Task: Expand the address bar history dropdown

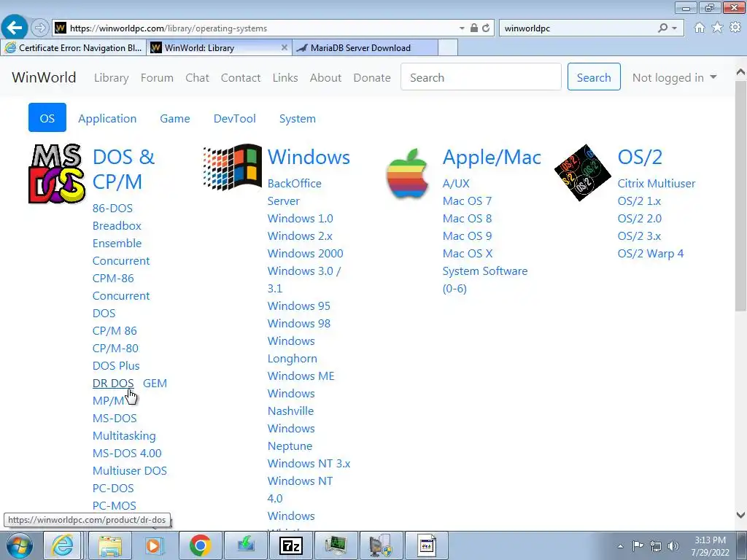Action: pos(462,28)
